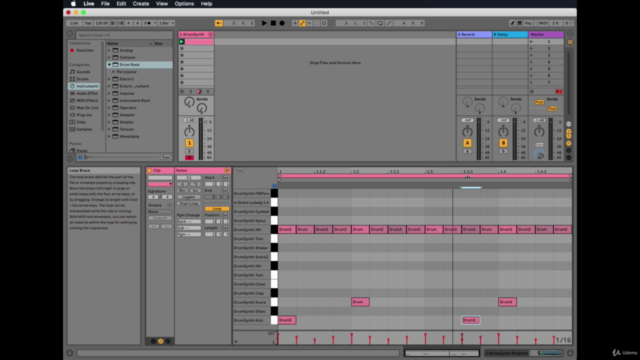Click the transport Stop button

point(273,23)
